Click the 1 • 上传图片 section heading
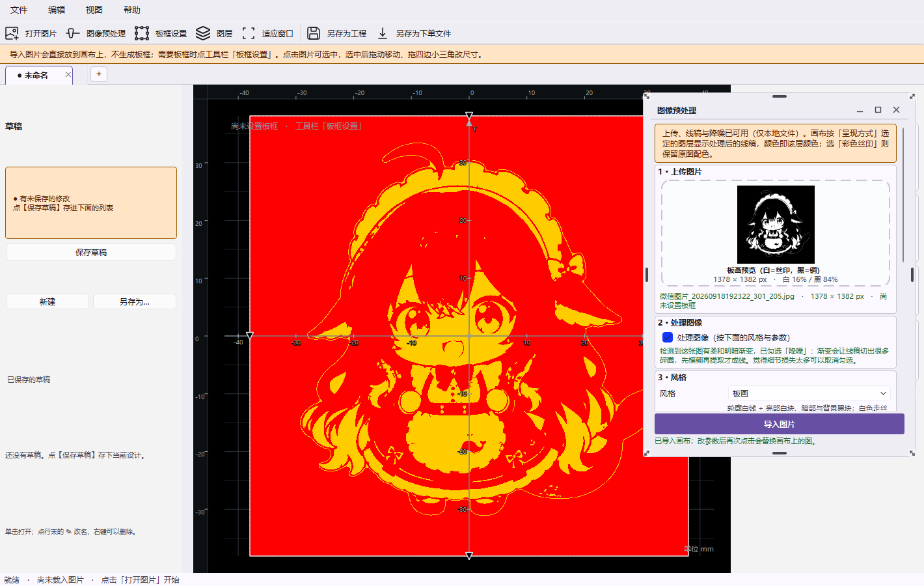Viewport: 924px width, 586px height. pos(680,171)
